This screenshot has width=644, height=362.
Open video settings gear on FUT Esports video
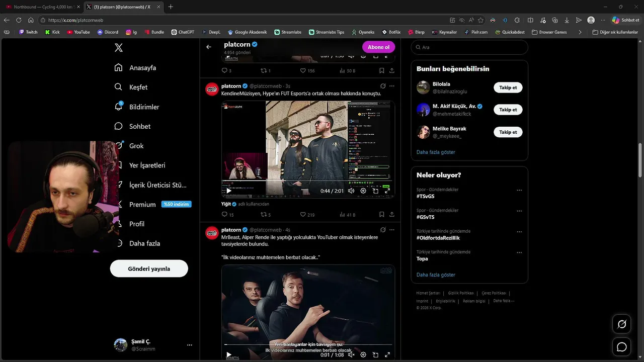coord(363,191)
